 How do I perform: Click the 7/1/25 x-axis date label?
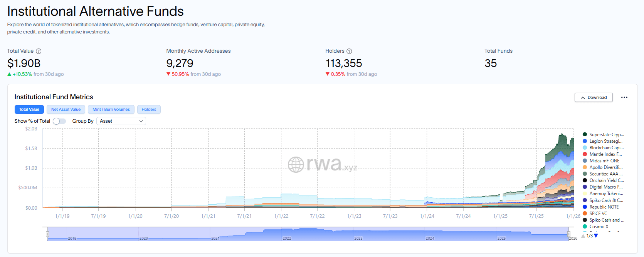point(536,216)
